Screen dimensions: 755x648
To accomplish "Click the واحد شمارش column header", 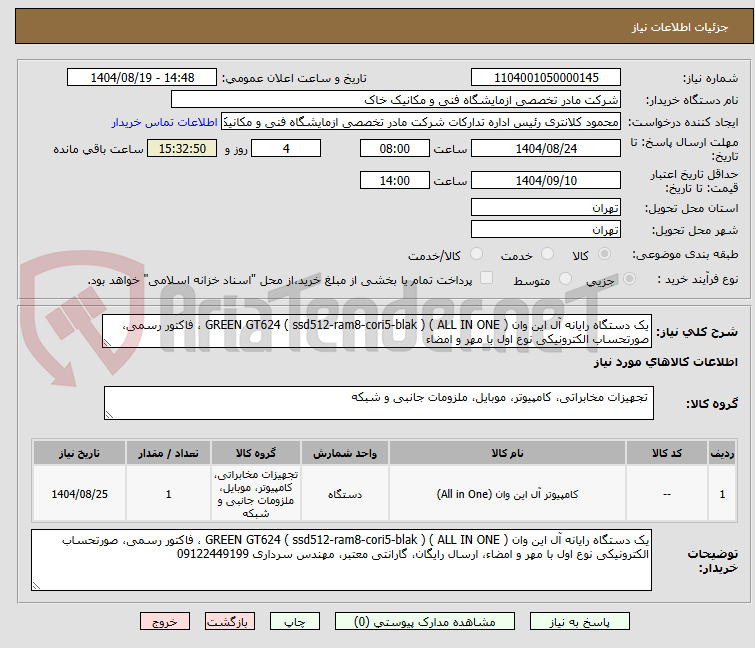I will pyautogui.click(x=345, y=454).
